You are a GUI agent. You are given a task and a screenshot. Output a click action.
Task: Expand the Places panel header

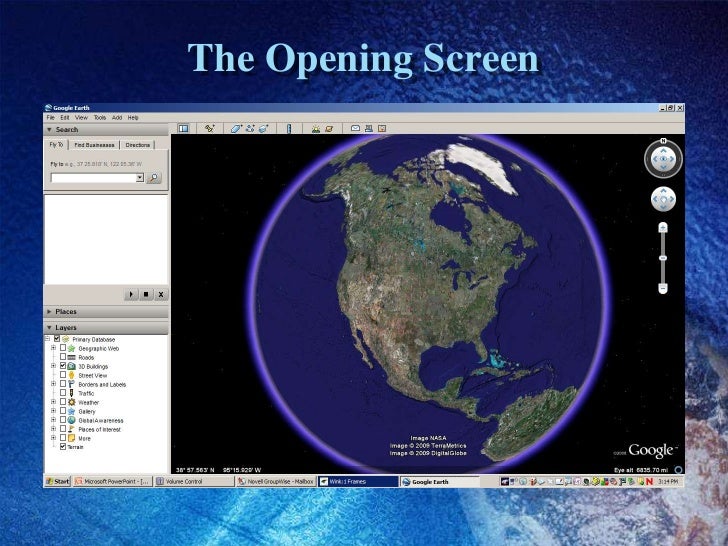pos(106,312)
